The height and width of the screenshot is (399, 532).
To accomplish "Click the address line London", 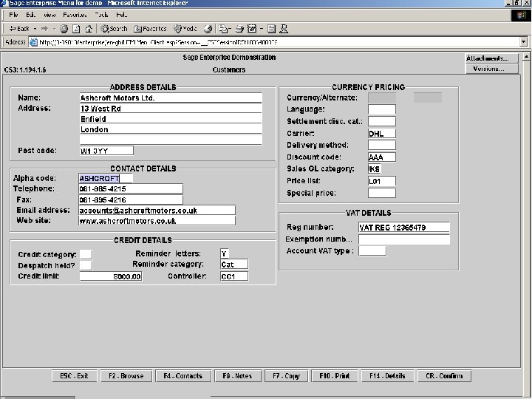I will (171, 129).
